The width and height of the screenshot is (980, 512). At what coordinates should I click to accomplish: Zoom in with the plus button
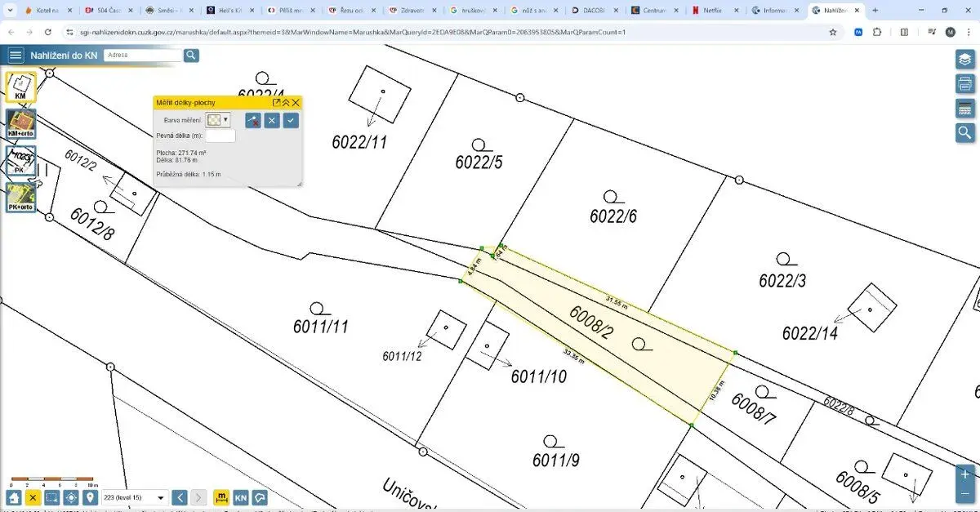tap(965, 474)
